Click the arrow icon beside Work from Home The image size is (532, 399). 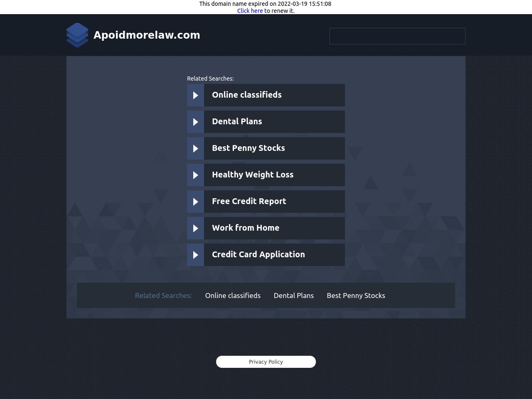[x=195, y=228]
